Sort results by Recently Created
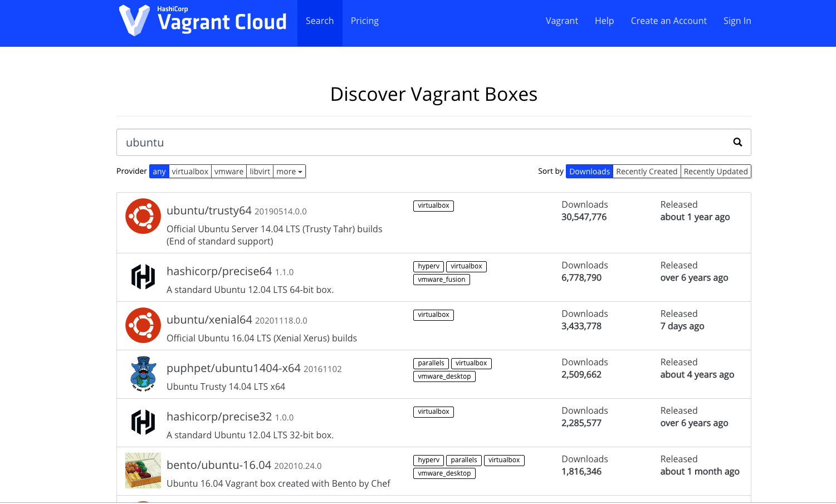The width and height of the screenshot is (836, 504). tap(647, 172)
